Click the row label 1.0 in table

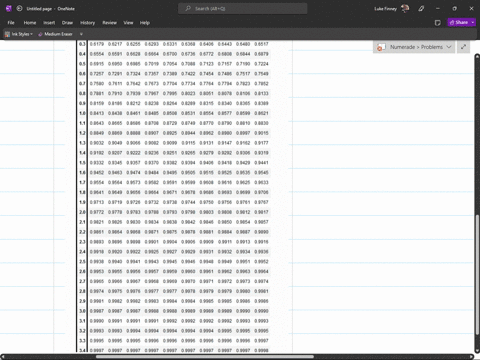click(82, 113)
